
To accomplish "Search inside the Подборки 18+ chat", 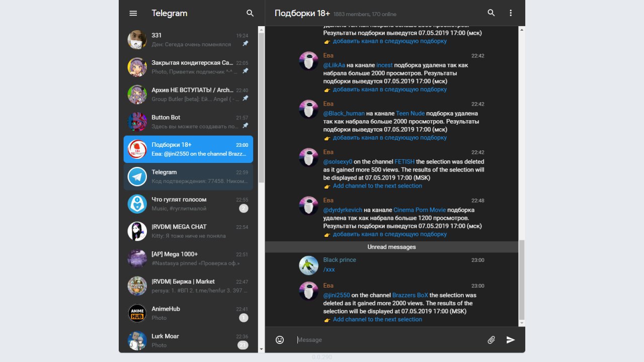I will 492,13.
